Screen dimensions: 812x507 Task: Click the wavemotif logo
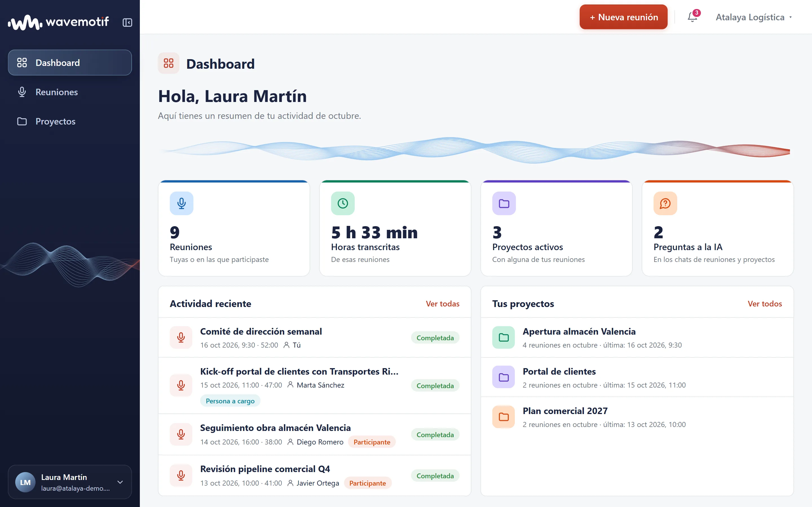(58, 23)
